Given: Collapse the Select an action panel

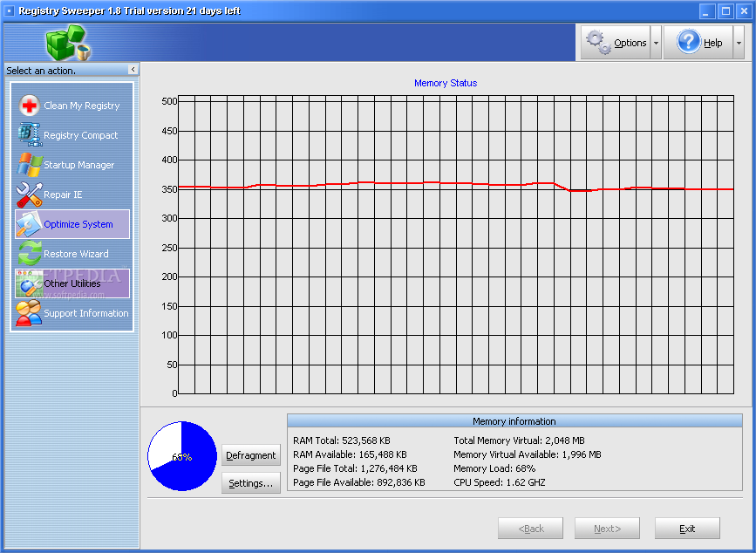Looking at the screenshot, I should coord(133,70).
